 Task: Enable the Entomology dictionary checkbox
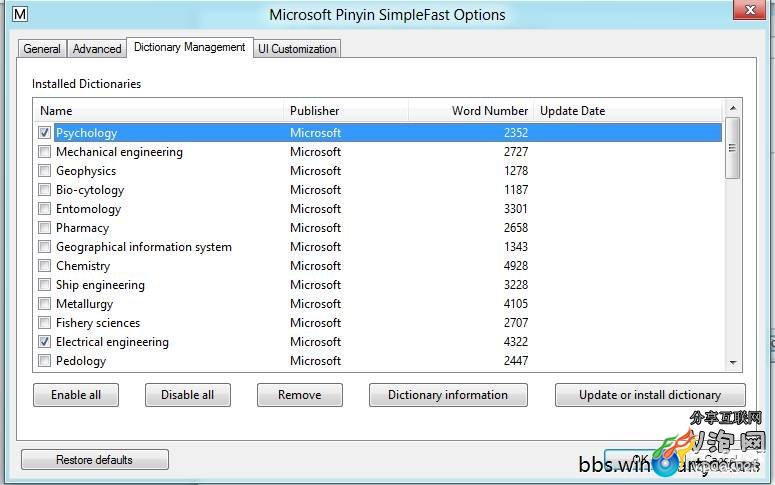44,209
